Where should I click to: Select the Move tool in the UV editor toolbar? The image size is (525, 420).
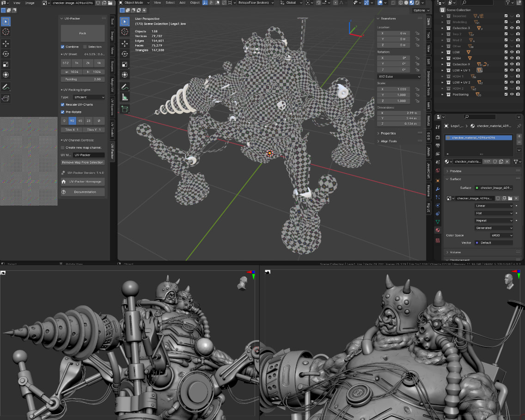pos(6,43)
